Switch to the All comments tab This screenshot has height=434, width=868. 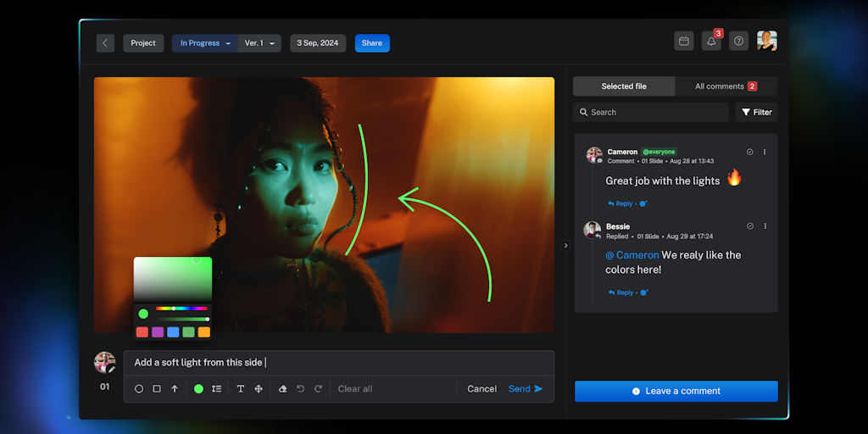[x=725, y=86]
